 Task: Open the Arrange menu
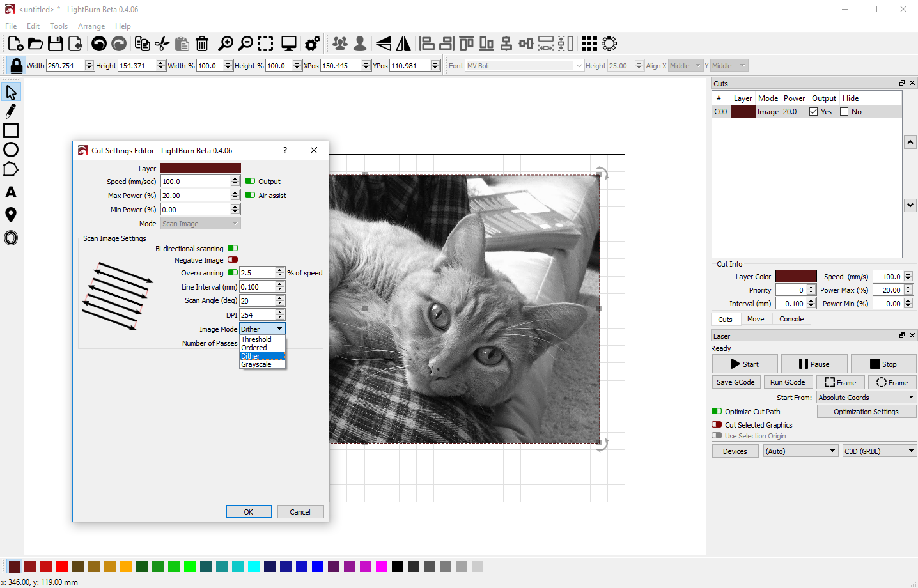91,26
